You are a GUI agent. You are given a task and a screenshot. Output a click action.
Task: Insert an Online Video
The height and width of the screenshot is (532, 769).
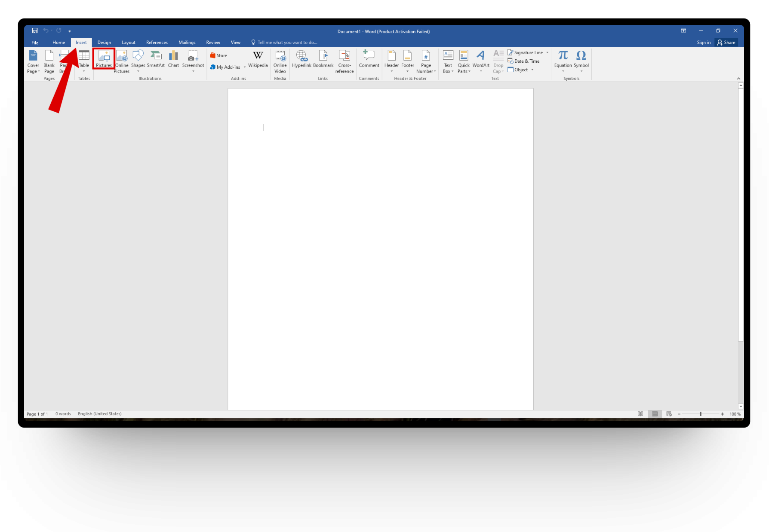click(280, 62)
